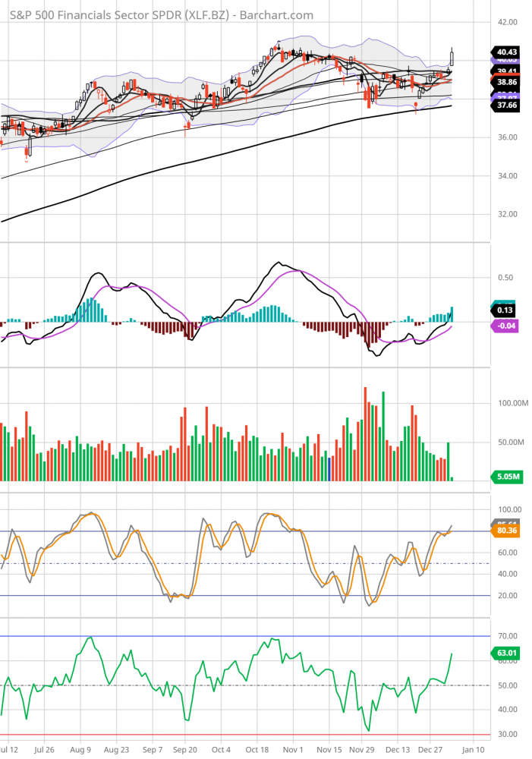Click the 70.00 RSI overbought axis label
The width and height of the screenshot is (532, 759).
pos(506,636)
